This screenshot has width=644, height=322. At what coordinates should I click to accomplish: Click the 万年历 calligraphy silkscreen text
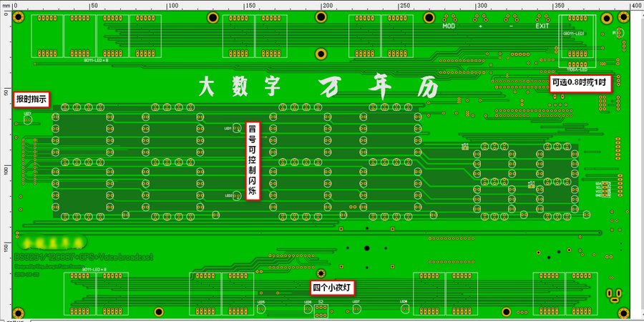point(379,86)
